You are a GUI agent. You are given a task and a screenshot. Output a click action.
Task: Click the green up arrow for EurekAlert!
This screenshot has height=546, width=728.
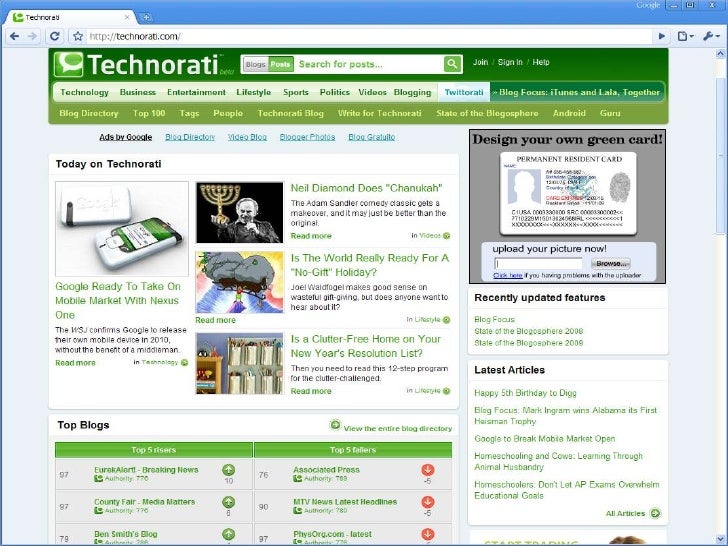(x=228, y=470)
